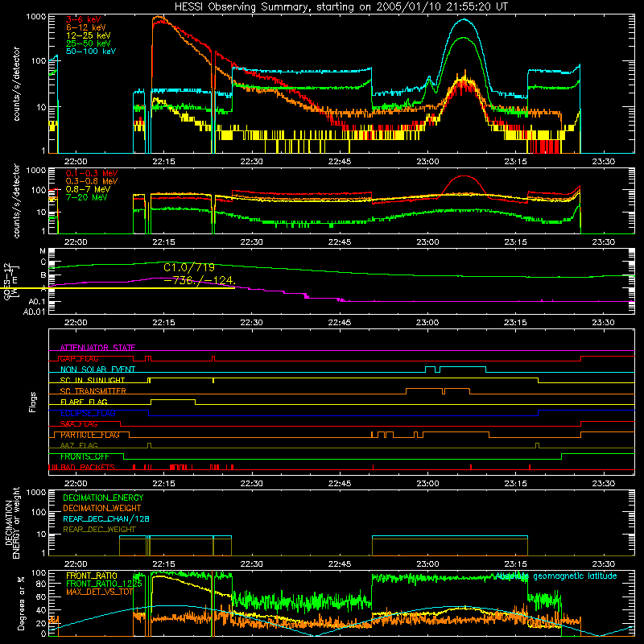Click the MAX_DET_VS_TOT legend label

pyautogui.click(x=100, y=592)
